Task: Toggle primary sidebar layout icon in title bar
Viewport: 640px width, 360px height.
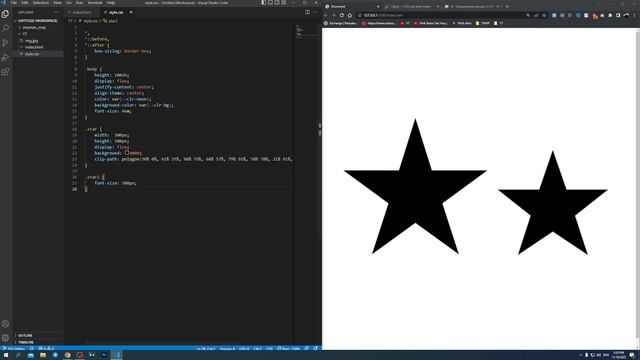Action: tap(264, 2)
